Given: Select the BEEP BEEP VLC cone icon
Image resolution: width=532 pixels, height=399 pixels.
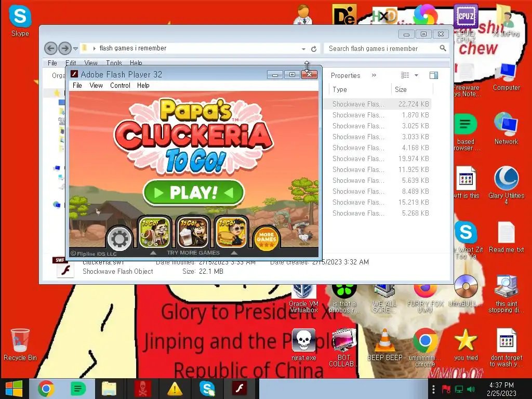Looking at the screenshot, I should [x=385, y=345].
